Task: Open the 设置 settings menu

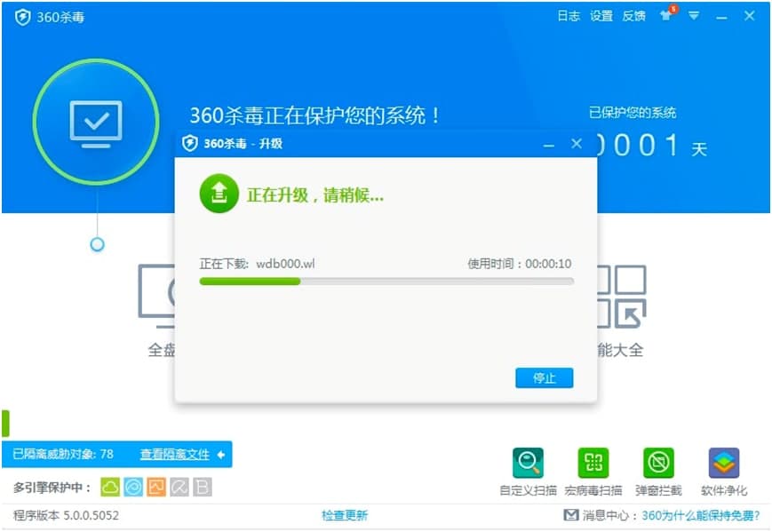Action: tap(601, 16)
